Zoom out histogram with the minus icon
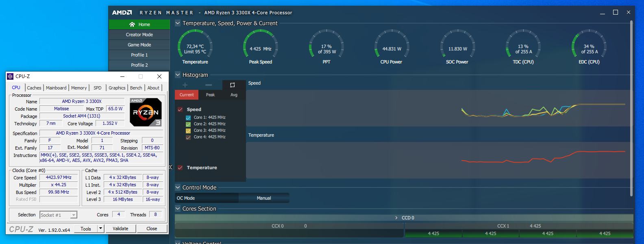The image size is (644, 244). 209,85
